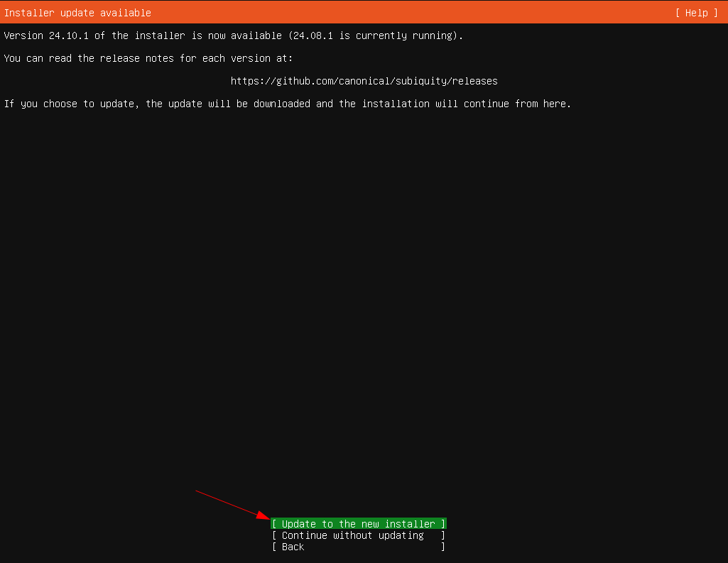This screenshot has width=728, height=563.
Task: Go Back to the previous screen
Action: coord(293,547)
